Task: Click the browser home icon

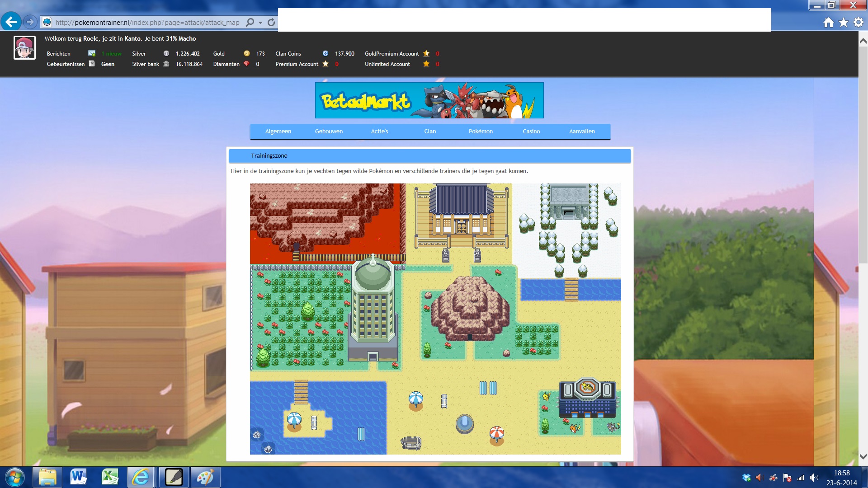Action: [828, 22]
